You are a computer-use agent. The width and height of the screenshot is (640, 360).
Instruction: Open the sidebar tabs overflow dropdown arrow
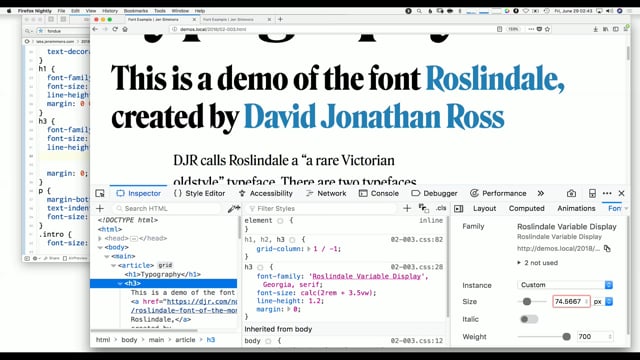tap(626, 209)
